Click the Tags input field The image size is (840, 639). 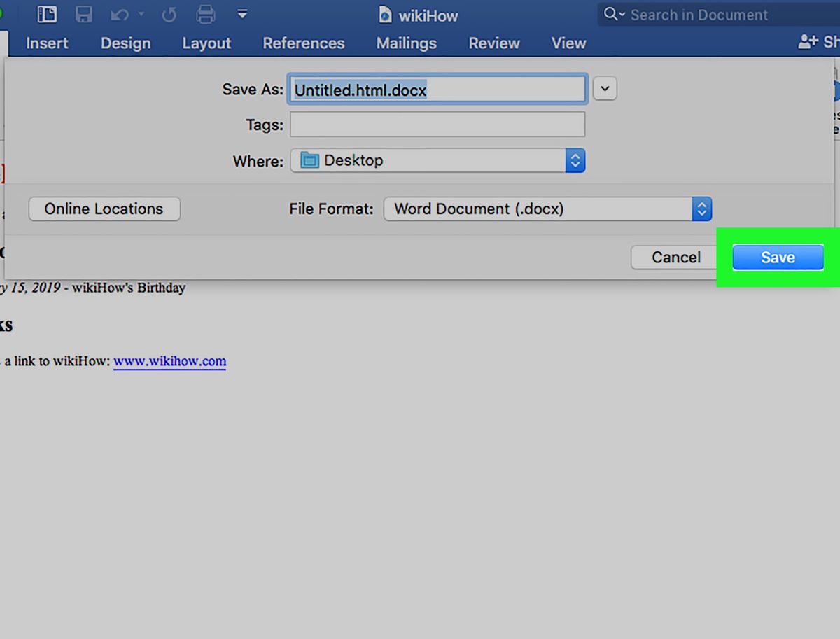[437, 125]
